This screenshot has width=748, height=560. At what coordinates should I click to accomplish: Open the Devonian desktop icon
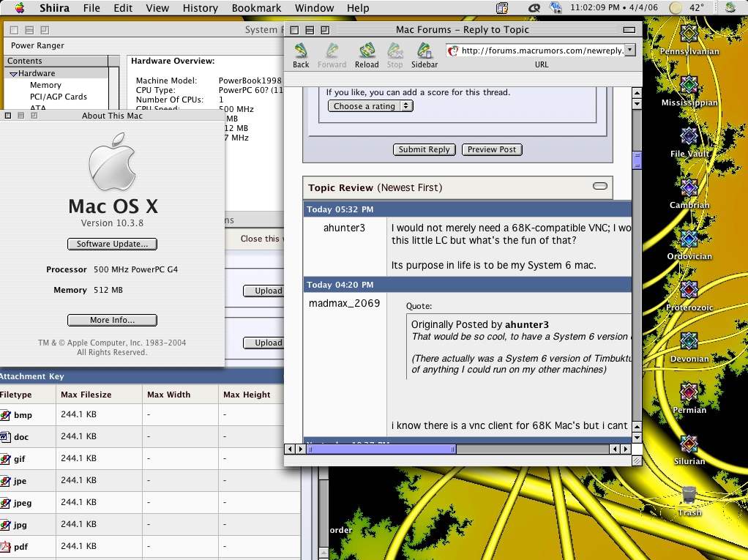click(x=688, y=340)
